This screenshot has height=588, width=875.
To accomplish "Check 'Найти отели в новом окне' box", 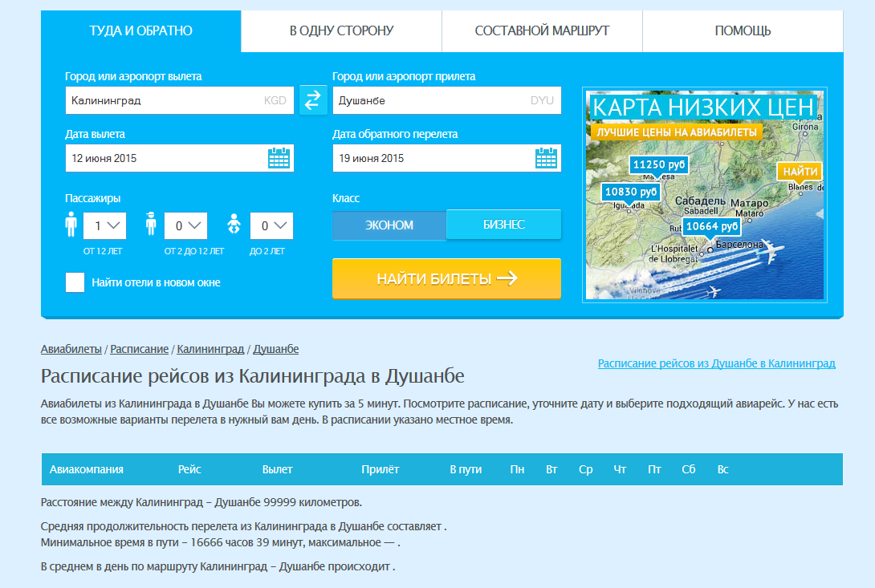I will point(75,282).
